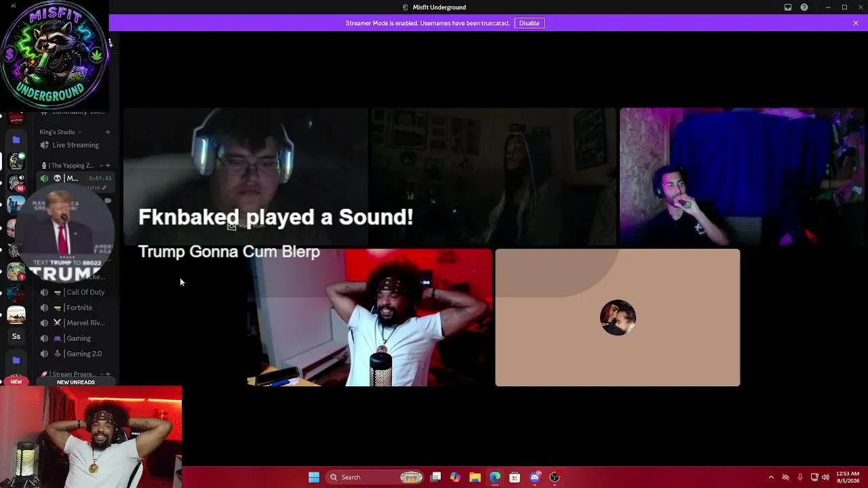The image size is (868, 488).
Task: Join the Gaming voice channel
Action: (x=75, y=338)
